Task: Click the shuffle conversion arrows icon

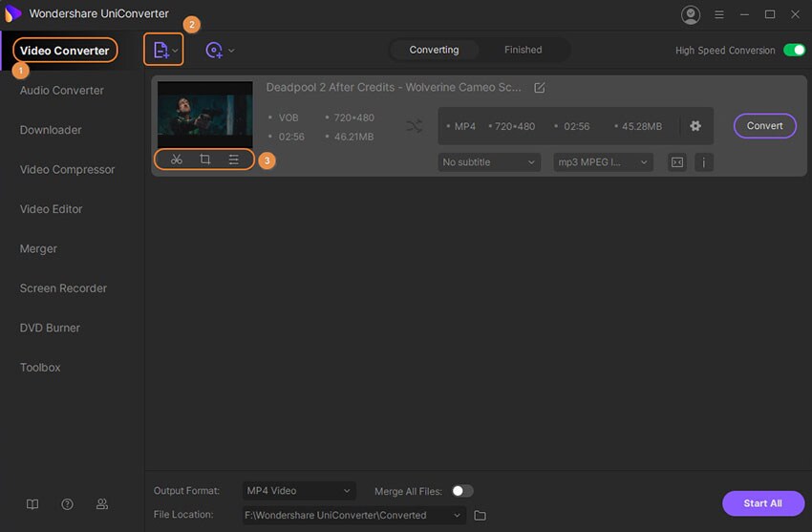Action: coord(415,126)
